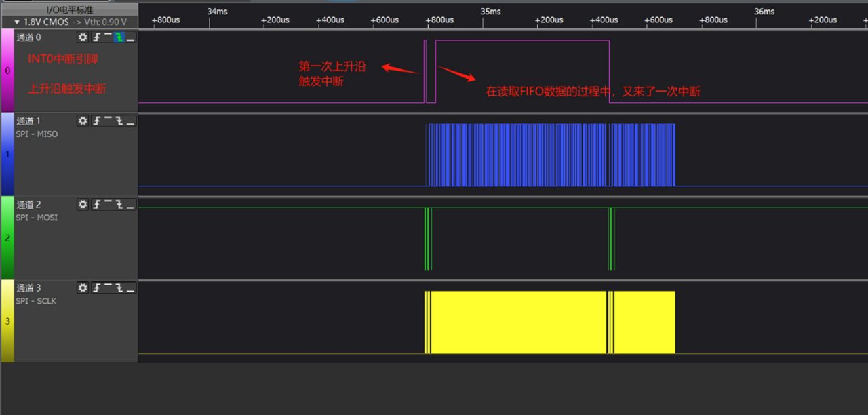Open settings gear for channel 2 (通道 2)

click(x=83, y=204)
